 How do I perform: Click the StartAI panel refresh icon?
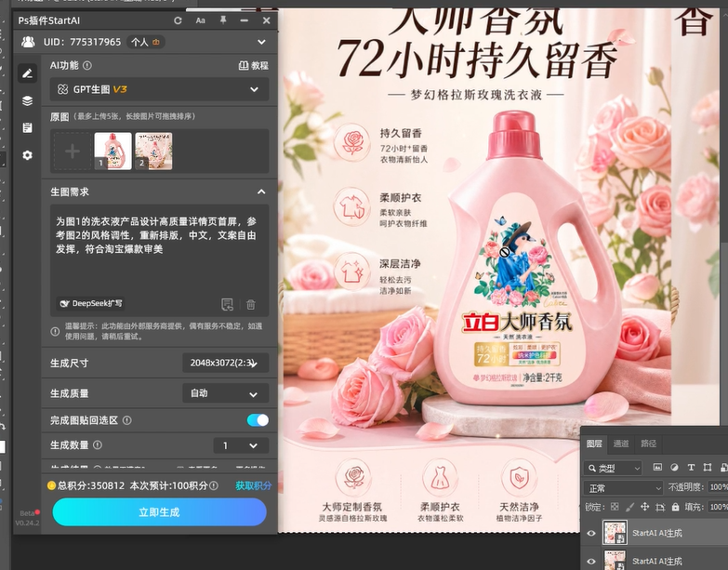[x=178, y=20]
